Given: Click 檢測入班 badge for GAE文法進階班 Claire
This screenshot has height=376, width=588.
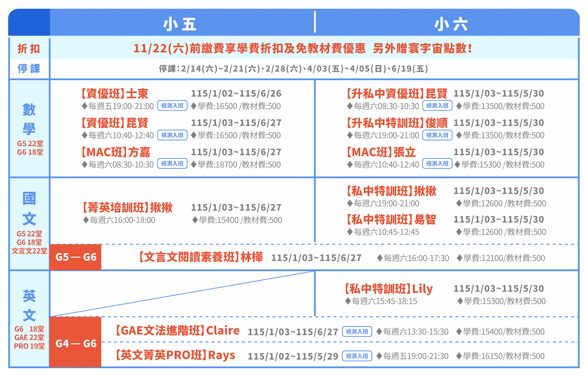Looking at the screenshot, I should (357, 332).
